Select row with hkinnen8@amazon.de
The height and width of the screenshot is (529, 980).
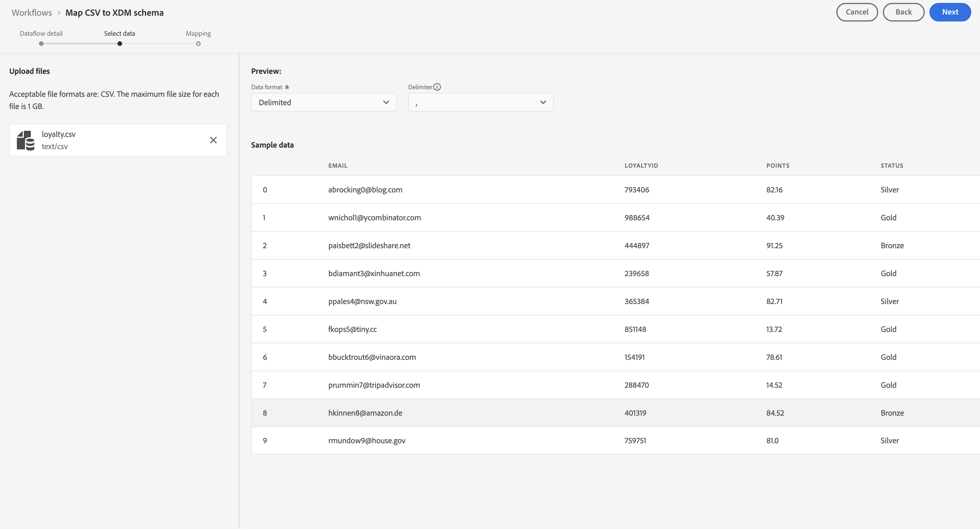365,413
